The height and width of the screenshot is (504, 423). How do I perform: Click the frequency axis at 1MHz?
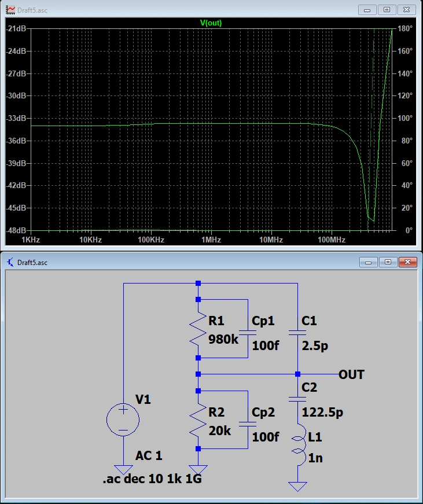(x=211, y=240)
